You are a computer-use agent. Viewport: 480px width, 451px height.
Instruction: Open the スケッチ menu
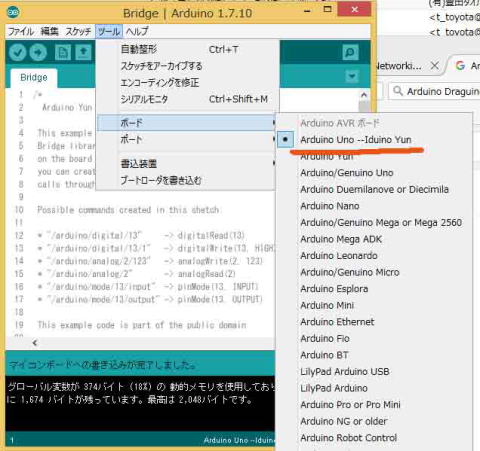point(78,32)
